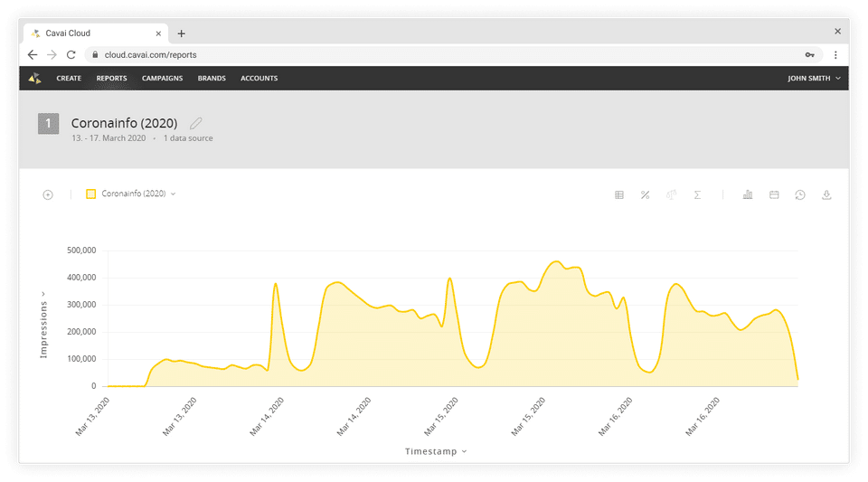Click the history clock icon
Image resolution: width=868 pixels, height=482 pixels.
[800, 194]
